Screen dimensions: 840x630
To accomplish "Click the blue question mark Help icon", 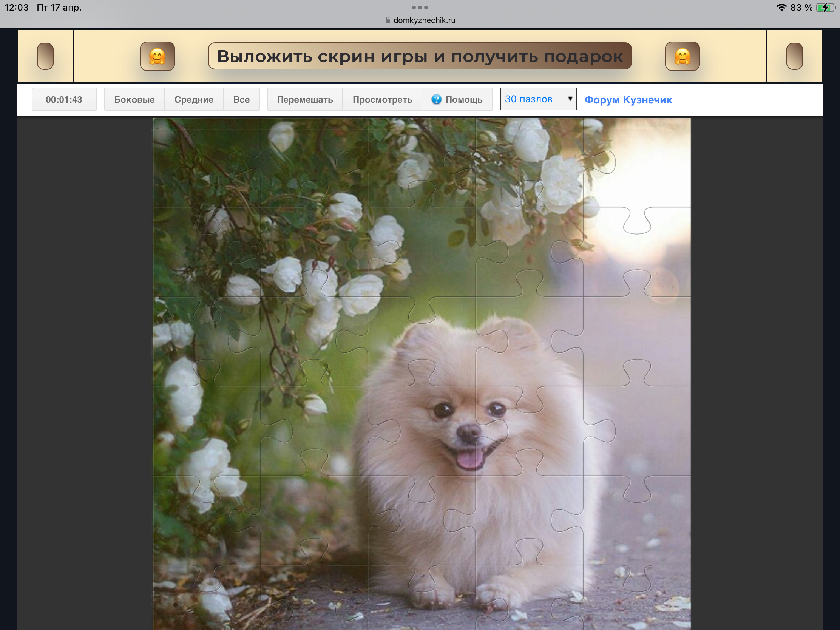I will 436,99.
